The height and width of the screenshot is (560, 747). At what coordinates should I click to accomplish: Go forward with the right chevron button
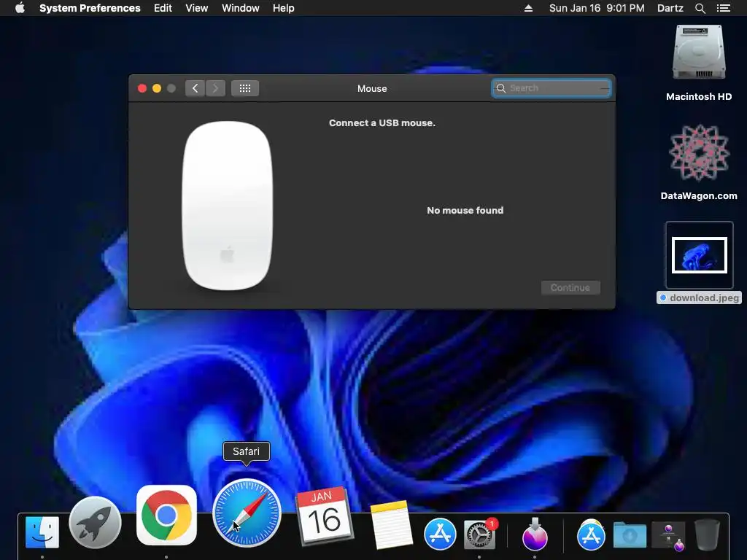click(x=215, y=88)
